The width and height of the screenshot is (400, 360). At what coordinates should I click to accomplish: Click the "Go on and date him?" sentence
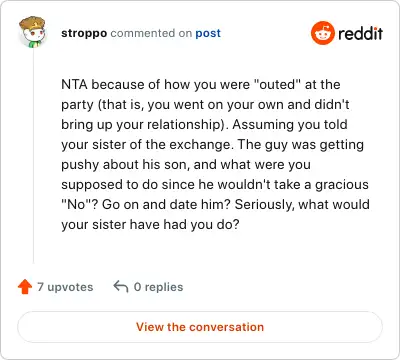[166, 204]
